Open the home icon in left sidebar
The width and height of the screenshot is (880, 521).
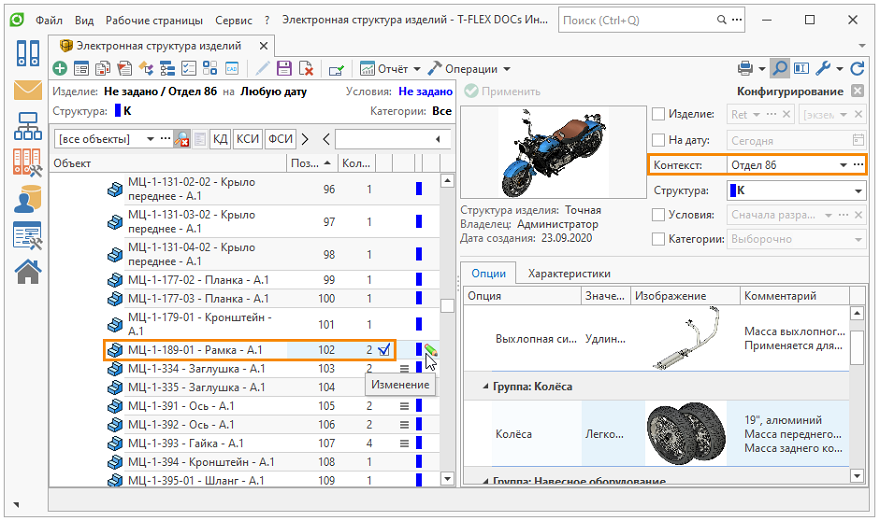(27, 270)
